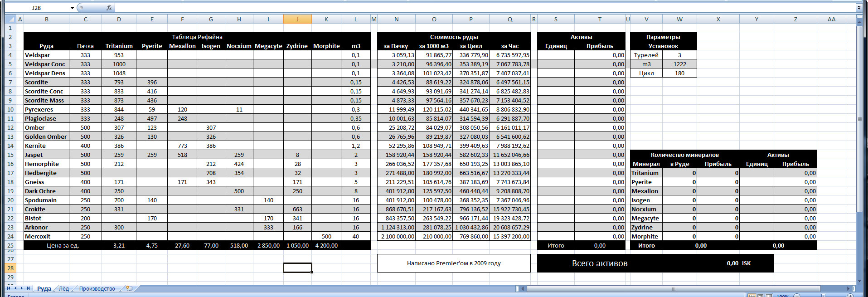Go to next sheet tab arrow

pos(21,288)
